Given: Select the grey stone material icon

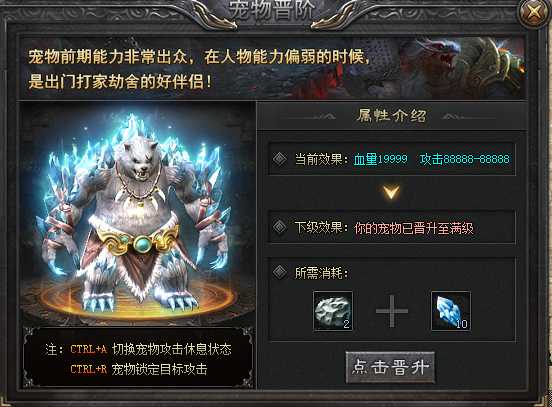Looking at the screenshot, I should click(x=333, y=311).
